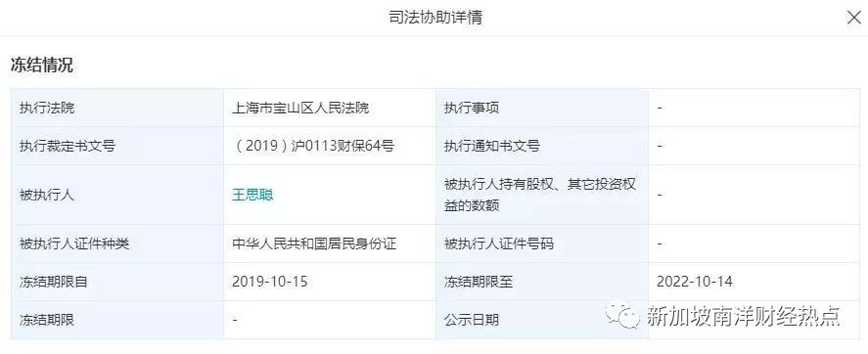Screen dimensions: 868x354
Task: Select the freeze start date 2019-10-15
Action: (x=269, y=282)
